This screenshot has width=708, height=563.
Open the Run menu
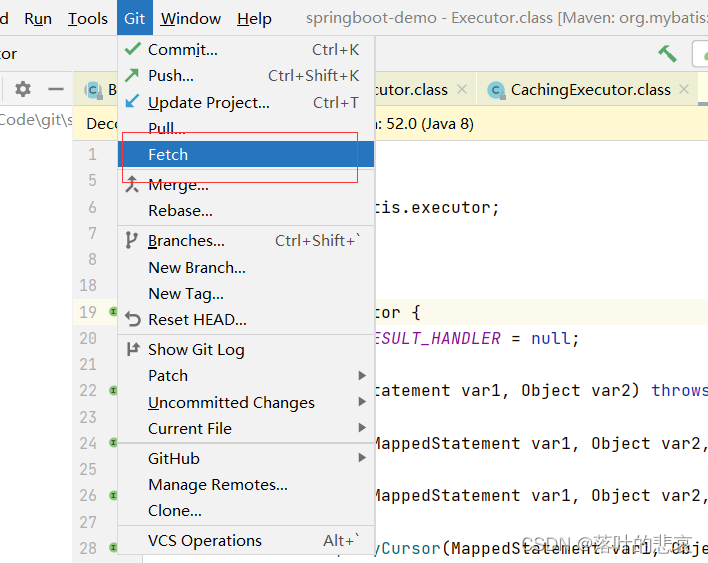pyautogui.click(x=38, y=19)
